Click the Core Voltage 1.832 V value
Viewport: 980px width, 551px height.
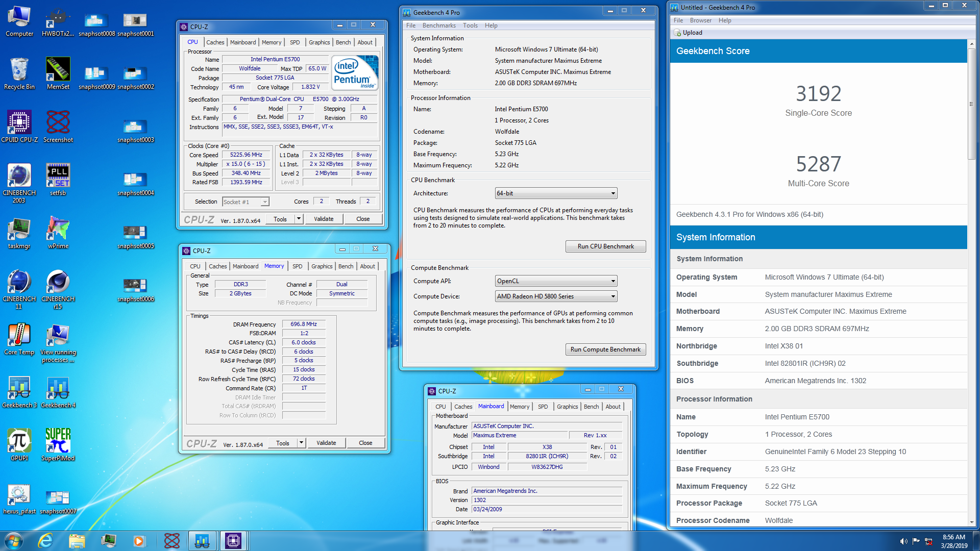310,87
